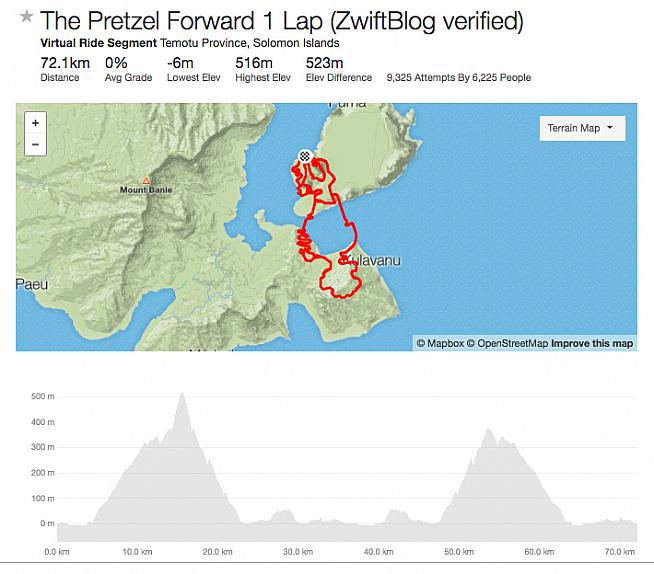Screen dimensions: 654x574
Task: Click the checkered start/finish marker
Action: point(304,156)
